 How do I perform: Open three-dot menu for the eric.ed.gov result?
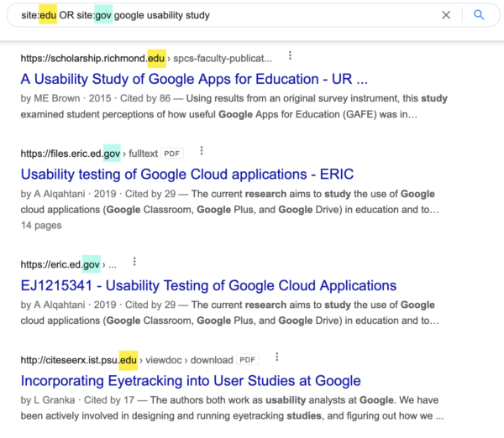pyautogui.click(x=134, y=262)
